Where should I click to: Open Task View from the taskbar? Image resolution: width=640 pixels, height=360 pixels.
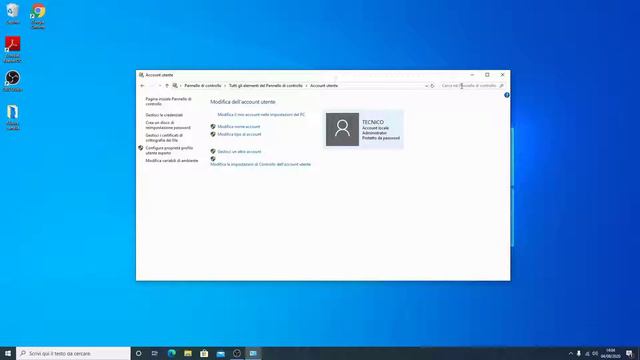tap(155, 353)
